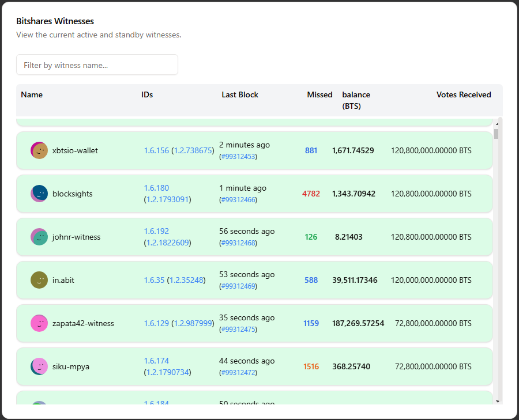The image size is (519, 420).
Task: Open witness ID link 1.6.129
Action: pyautogui.click(x=156, y=323)
